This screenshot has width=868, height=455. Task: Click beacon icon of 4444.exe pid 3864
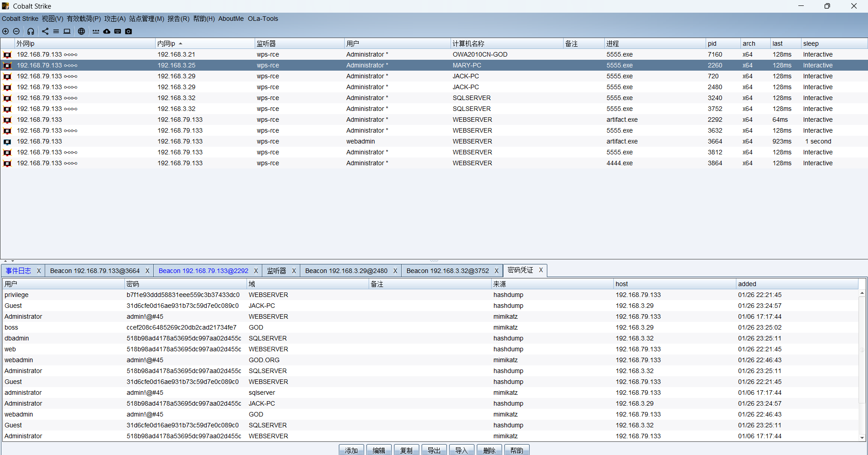[x=7, y=163]
